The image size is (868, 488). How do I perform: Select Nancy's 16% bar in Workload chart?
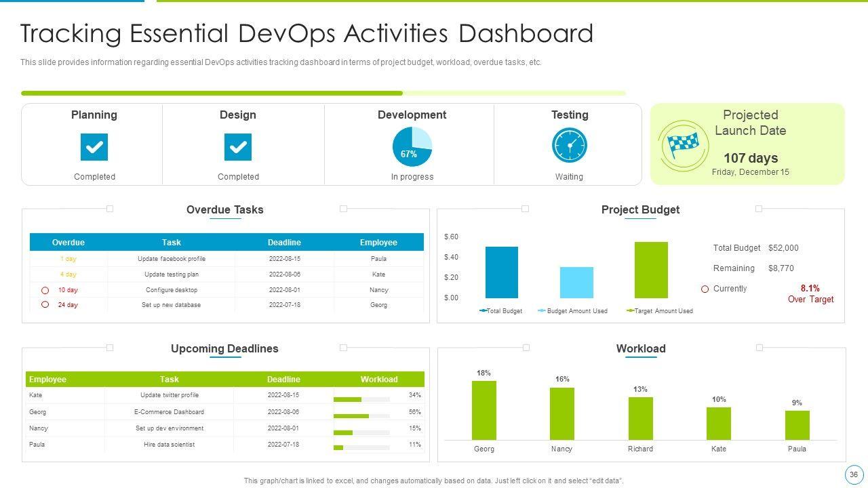562,414
